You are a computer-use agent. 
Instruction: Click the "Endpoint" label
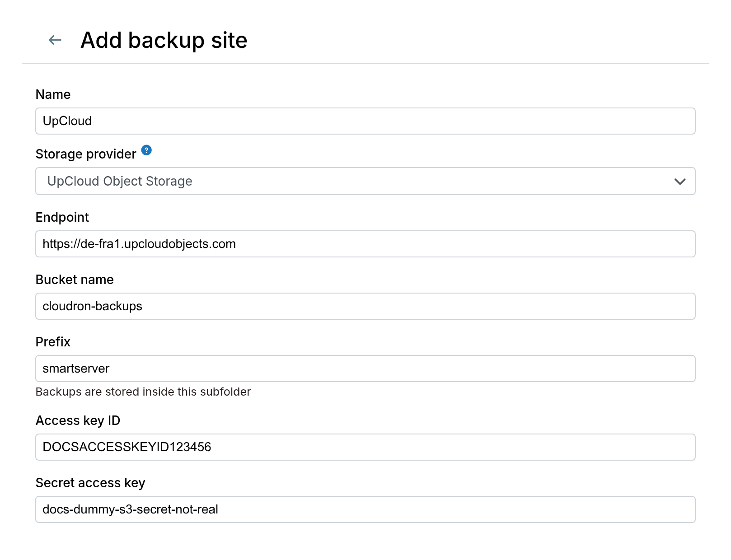coord(62,217)
